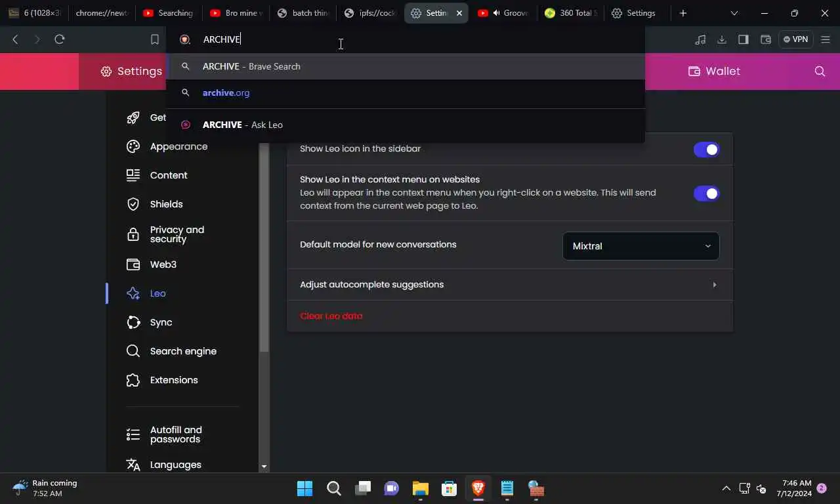Screen dimensions: 840x504
Task: Switch to the Searching YouTube tab
Action: 167,13
